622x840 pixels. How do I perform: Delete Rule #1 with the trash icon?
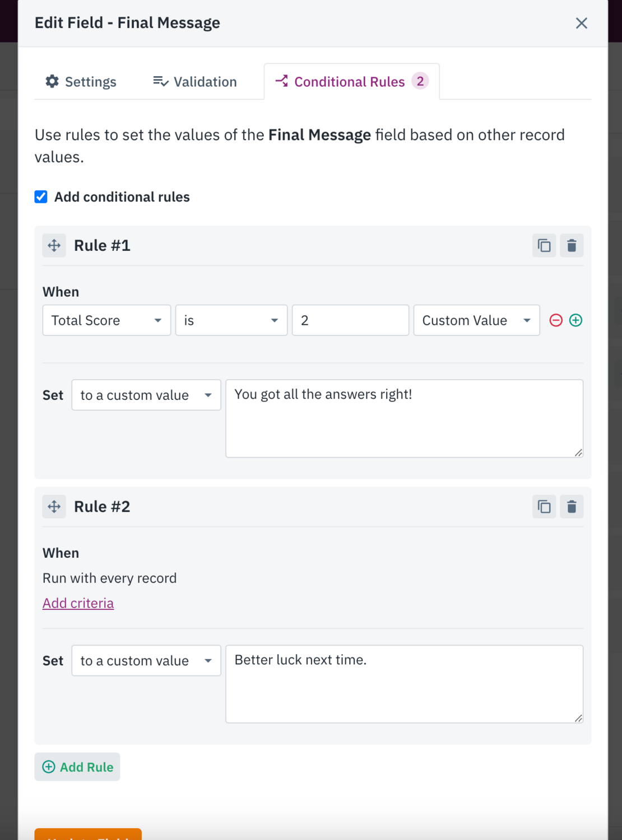[x=572, y=245]
